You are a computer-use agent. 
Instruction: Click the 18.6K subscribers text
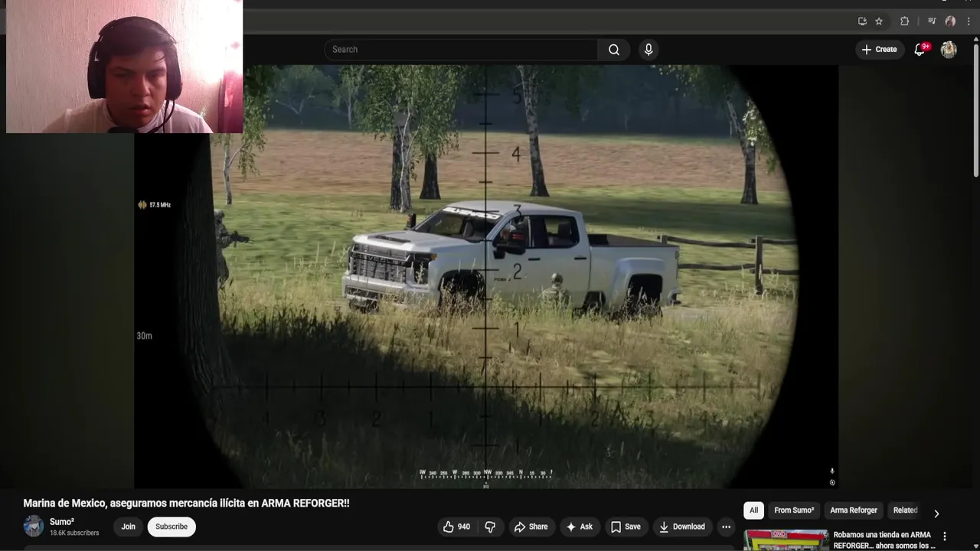pos(74,533)
